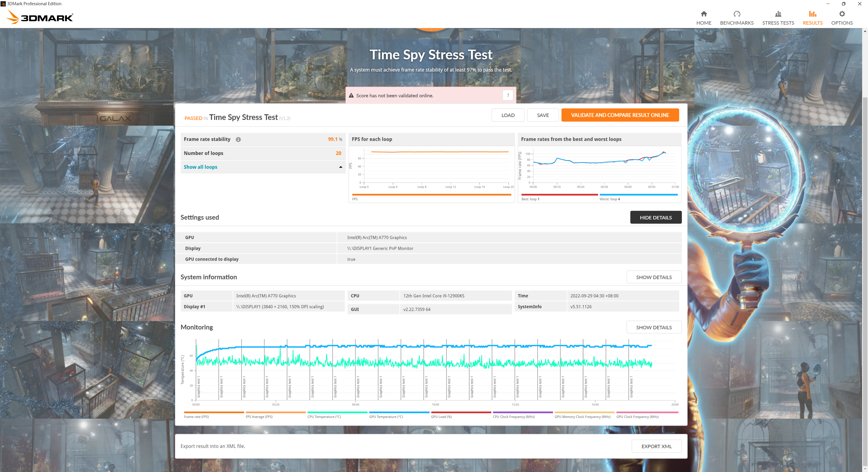The height and width of the screenshot is (472, 868).
Task: Select the OPTIONS menu label
Action: 842,23
